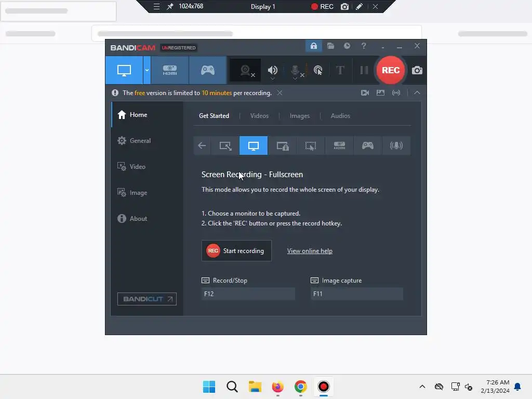Click video camera icon in notice bar

pos(365,92)
